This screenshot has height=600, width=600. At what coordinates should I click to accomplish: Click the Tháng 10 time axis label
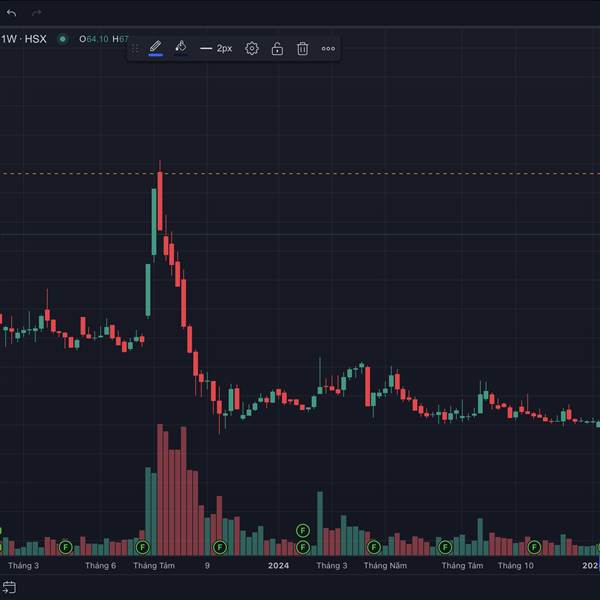coord(515,566)
